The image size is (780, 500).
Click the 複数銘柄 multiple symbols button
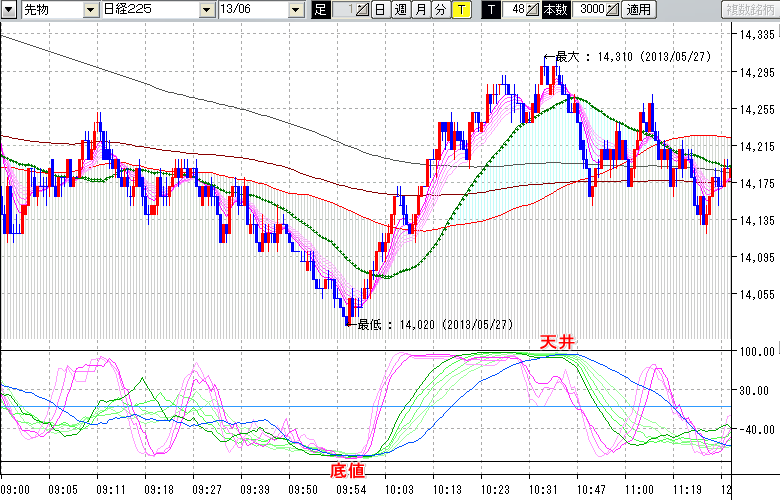tap(749, 10)
